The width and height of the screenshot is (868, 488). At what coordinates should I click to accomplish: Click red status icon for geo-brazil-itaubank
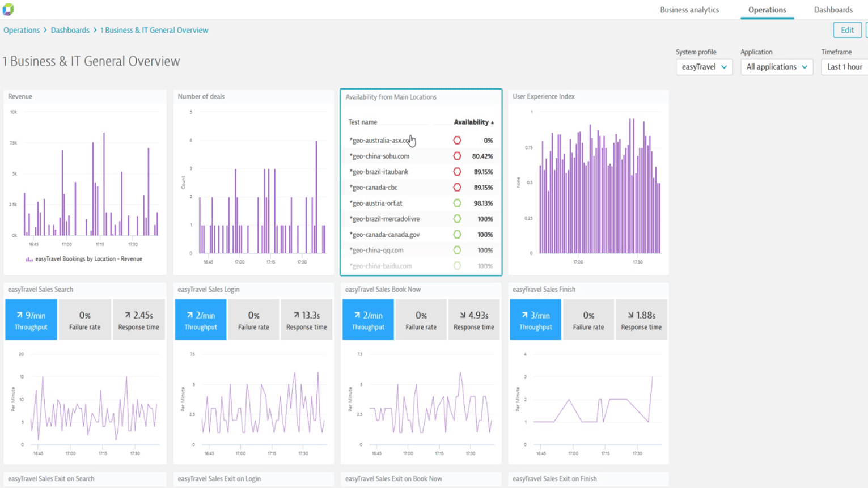[x=457, y=172]
